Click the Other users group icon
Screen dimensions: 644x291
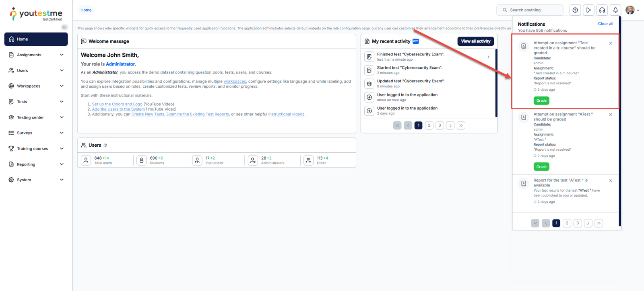(308, 161)
